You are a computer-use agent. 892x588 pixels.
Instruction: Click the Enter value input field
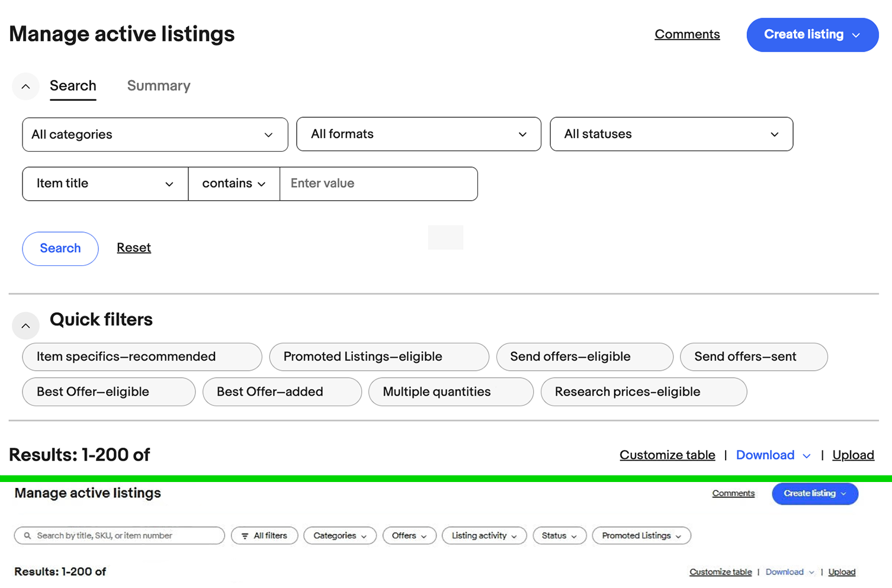[x=378, y=184]
